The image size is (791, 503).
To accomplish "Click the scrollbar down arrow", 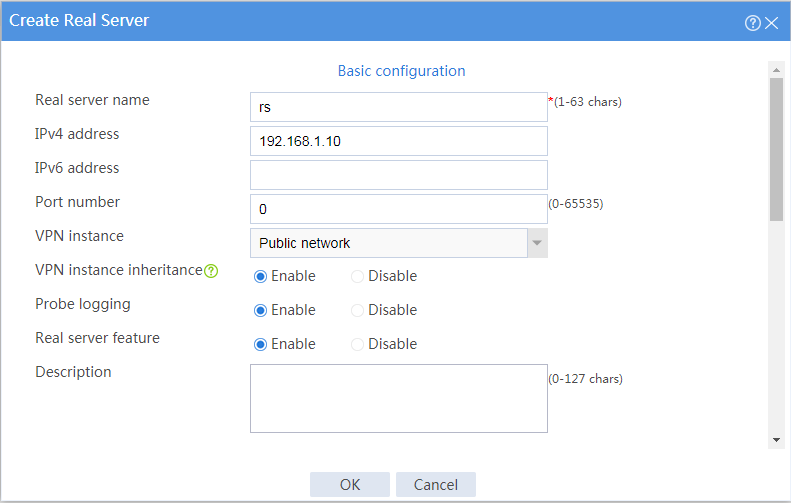I will [x=776, y=440].
